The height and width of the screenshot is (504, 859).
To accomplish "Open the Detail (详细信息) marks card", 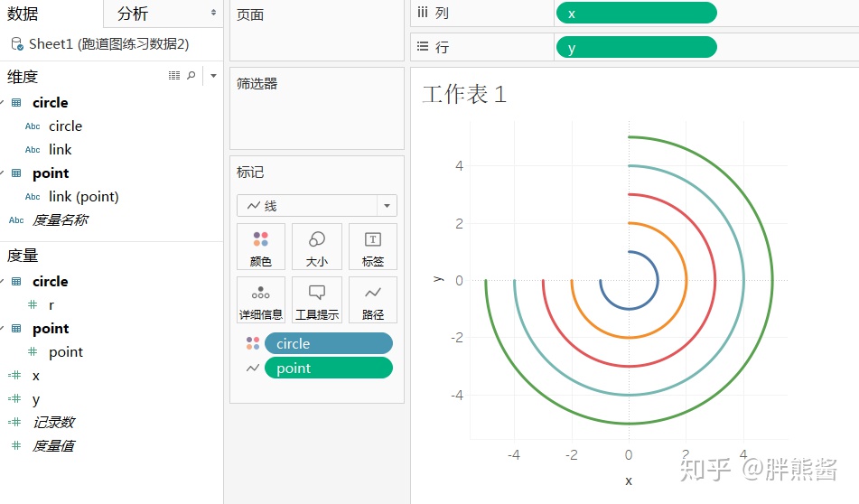I will point(261,300).
